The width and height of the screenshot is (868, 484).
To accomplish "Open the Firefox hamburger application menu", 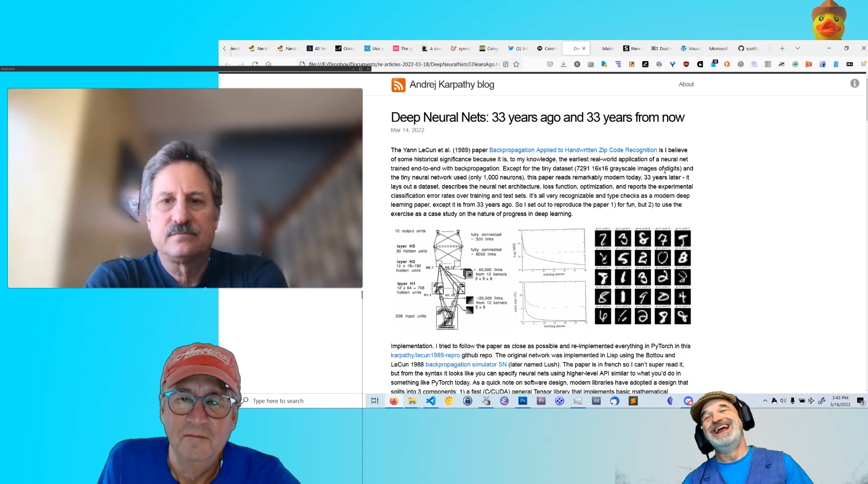I will [x=863, y=64].
